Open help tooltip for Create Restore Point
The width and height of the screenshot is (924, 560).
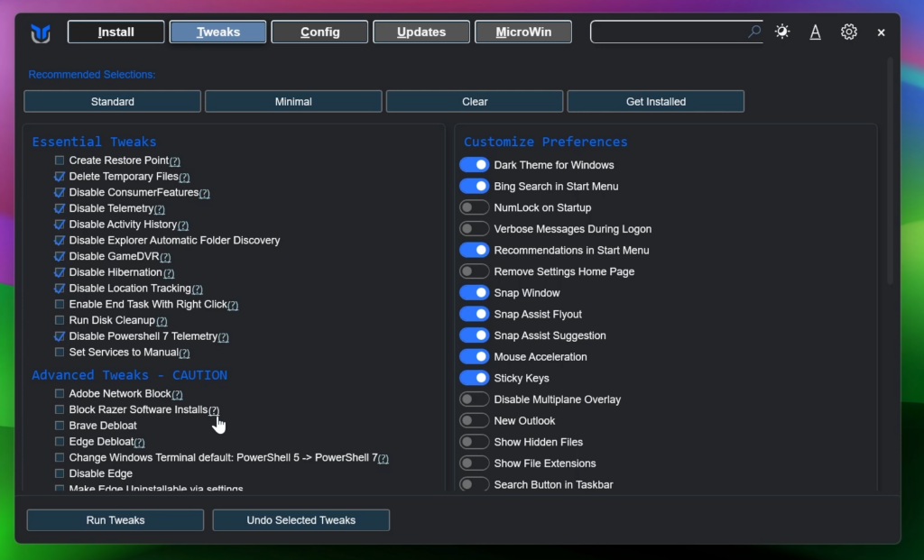[175, 161]
